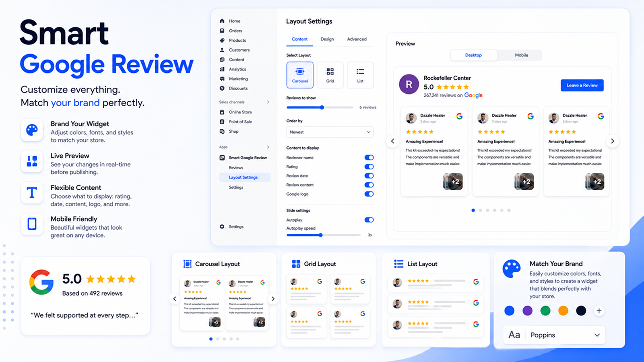Click the Grid Layout card icon
The width and height of the screenshot is (644, 362).
(296, 264)
